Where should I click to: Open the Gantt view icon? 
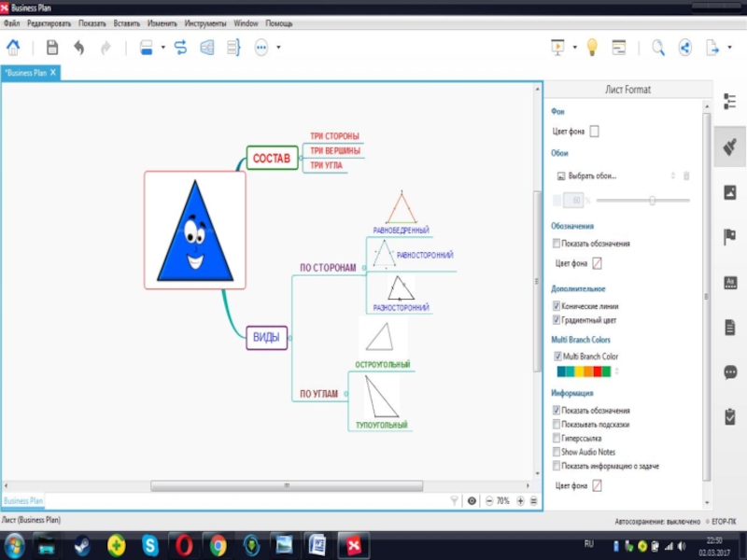coord(619,48)
